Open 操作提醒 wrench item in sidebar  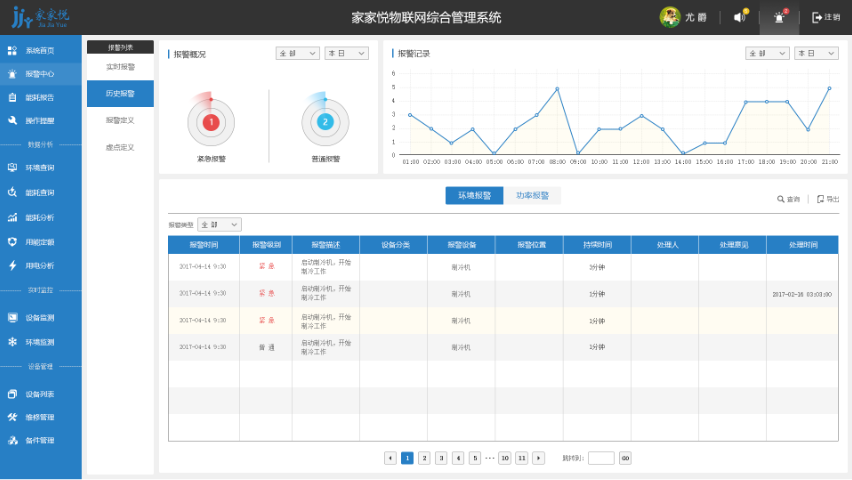[x=40, y=121]
